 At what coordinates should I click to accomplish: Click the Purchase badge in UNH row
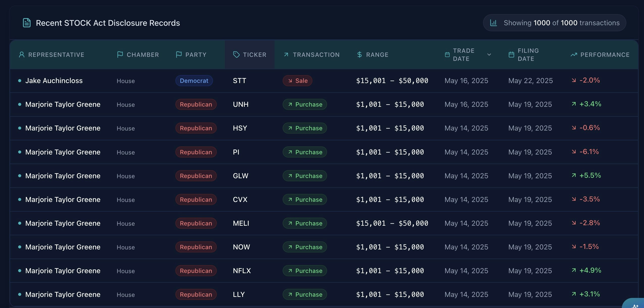click(305, 105)
